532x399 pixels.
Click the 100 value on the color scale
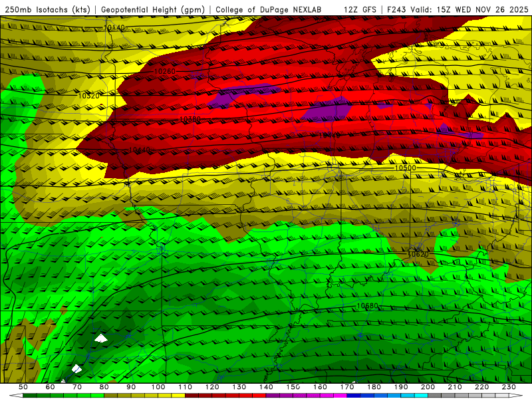tap(158, 387)
